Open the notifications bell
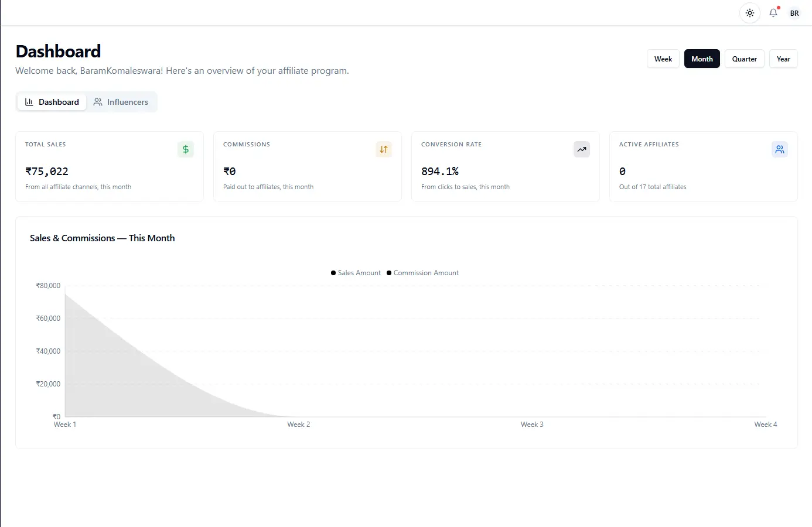The width and height of the screenshot is (812, 527). click(773, 13)
